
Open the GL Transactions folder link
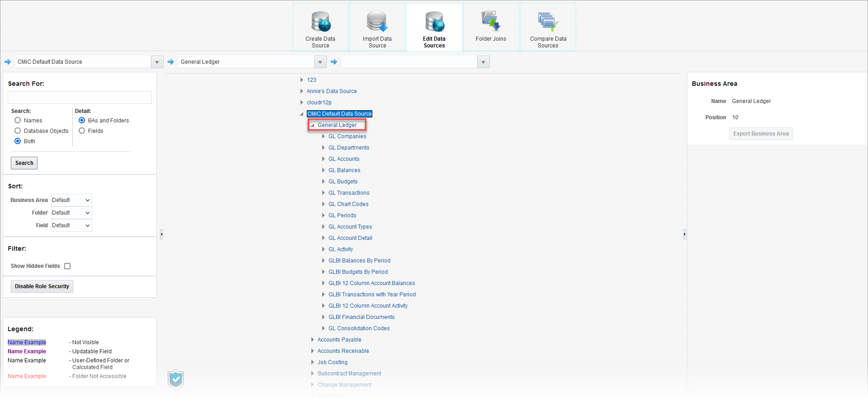point(349,193)
